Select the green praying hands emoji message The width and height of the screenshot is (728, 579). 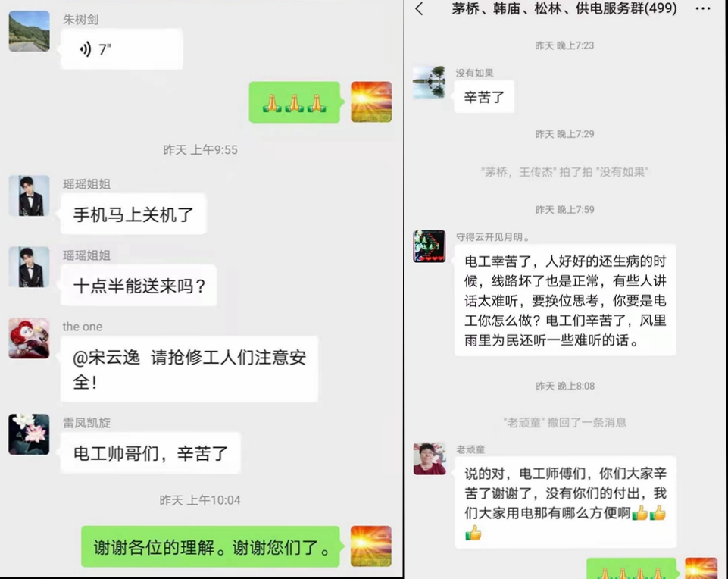(x=295, y=102)
